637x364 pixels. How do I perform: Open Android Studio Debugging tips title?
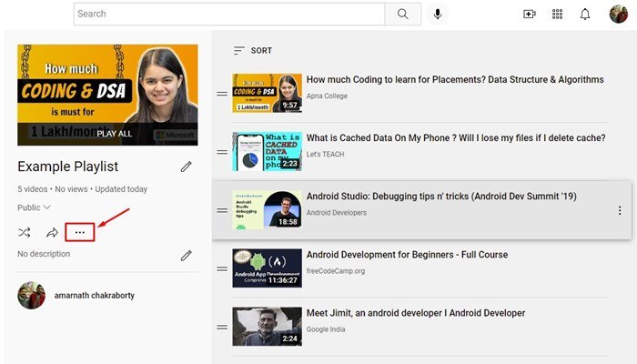tap(441, 197)
